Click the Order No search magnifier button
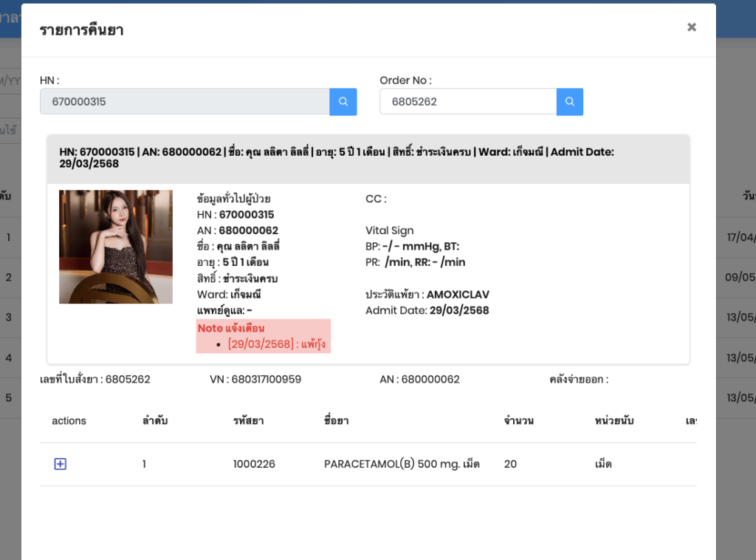The height and width of the screenshot is (560, 756). point(569,102)
